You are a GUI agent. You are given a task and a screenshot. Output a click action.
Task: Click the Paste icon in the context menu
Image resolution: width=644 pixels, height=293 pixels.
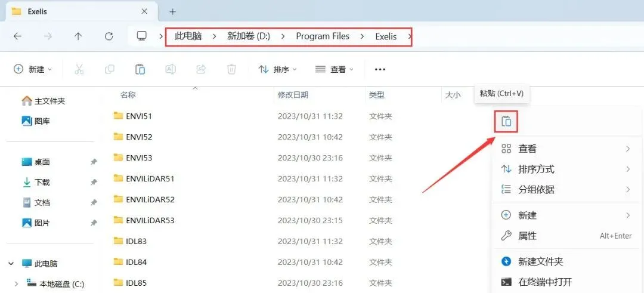coord(506,122)
